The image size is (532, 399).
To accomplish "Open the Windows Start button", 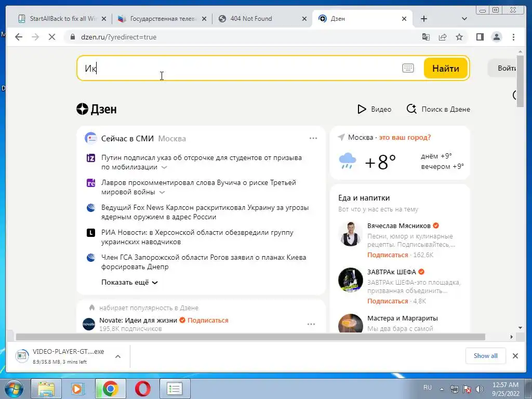I will (x=14, y=389).
